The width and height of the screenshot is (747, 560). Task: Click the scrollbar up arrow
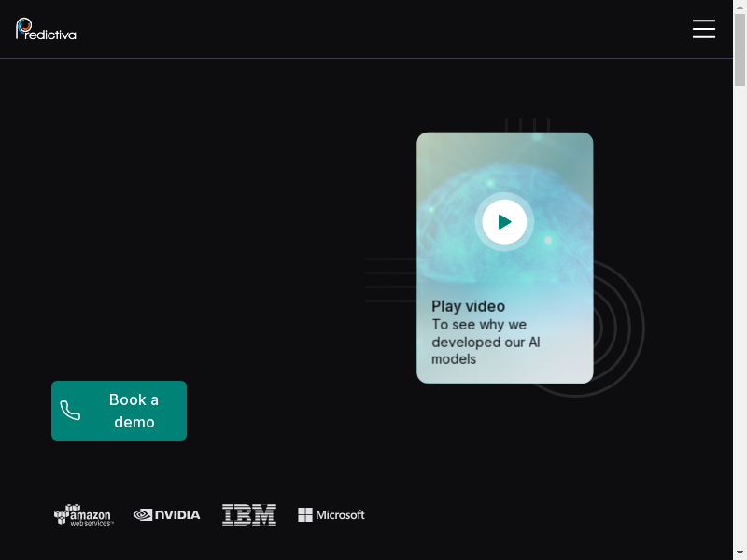coord(740,7)
